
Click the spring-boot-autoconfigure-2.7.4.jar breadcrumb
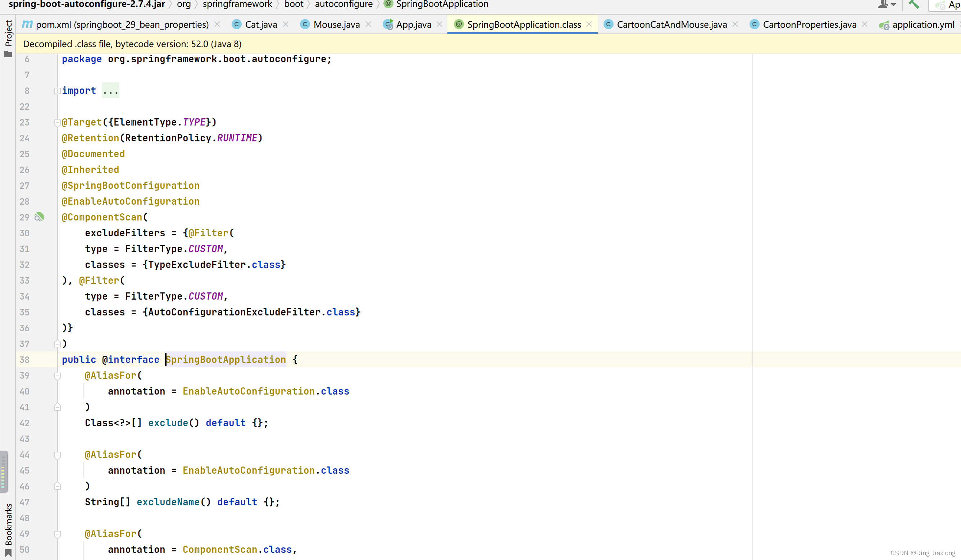tap(87, 4)
